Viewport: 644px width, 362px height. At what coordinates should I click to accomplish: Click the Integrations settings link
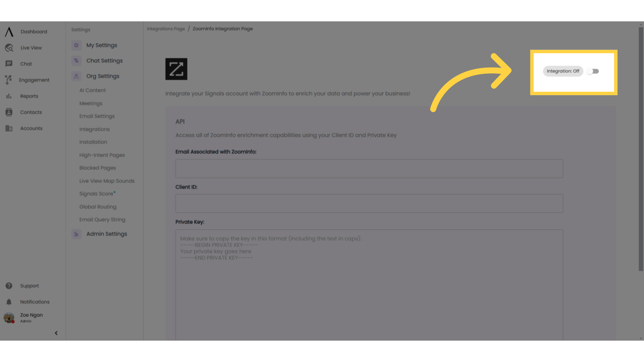pos(94,129)
